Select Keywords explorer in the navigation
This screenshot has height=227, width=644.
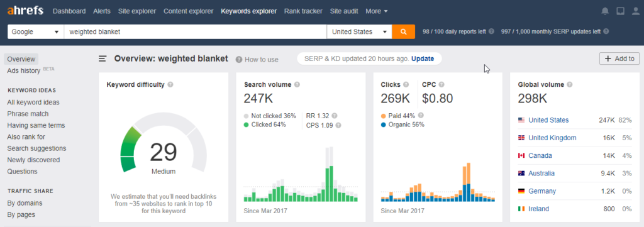click(249, 11)
